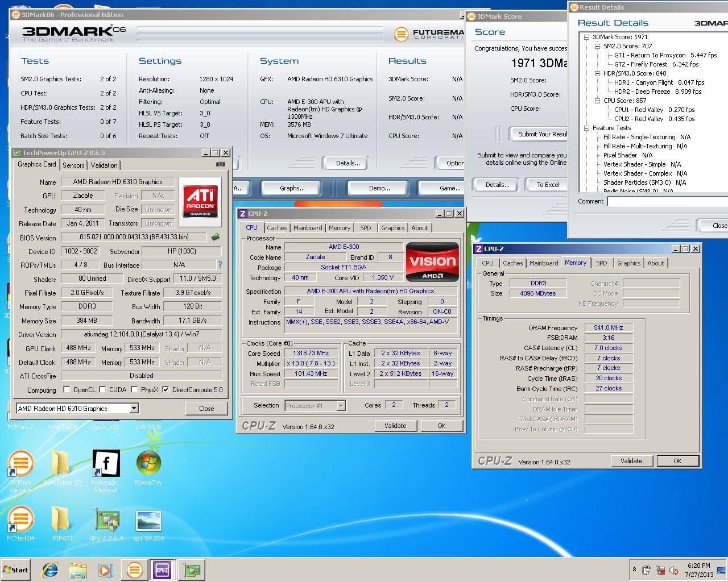Collapse the SM2.0 Score: 707 node
This screenshot has width=728, height=582.
coord(597,46)
